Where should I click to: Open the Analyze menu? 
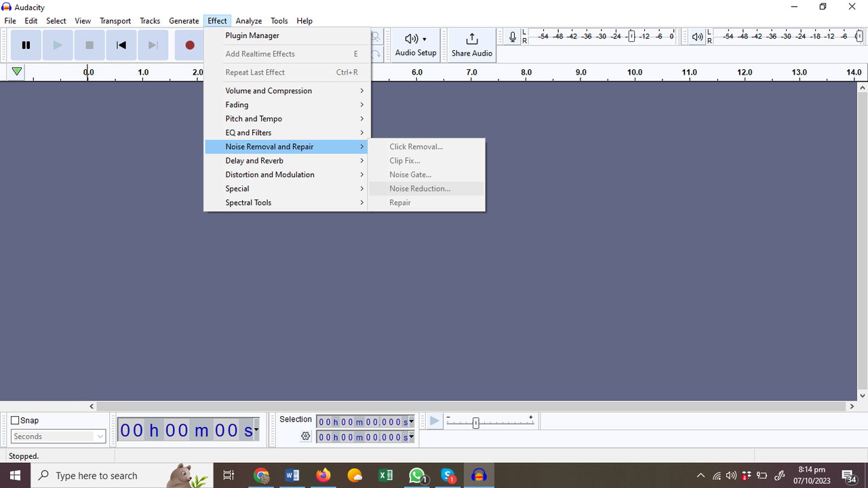point(249,21)
